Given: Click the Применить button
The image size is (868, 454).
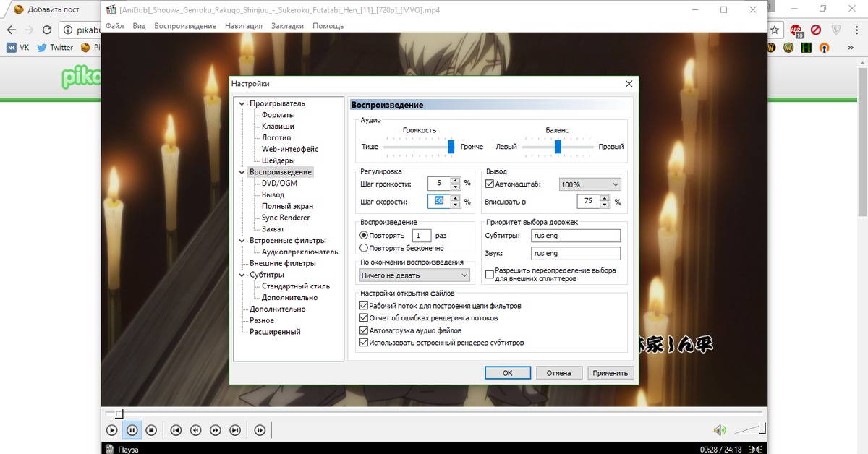Looking at the screenshot, I should 612,373.
